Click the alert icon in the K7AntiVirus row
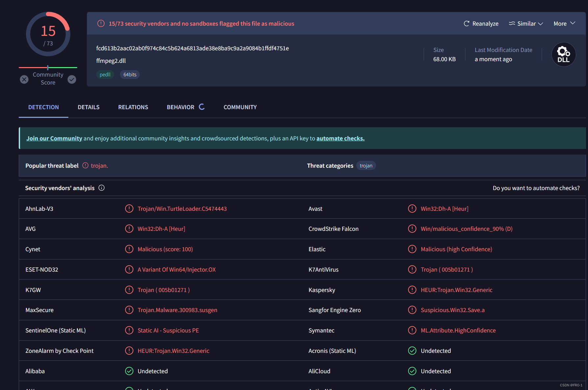The height and width of the screenshot is (390, 588). pos(412,269)
